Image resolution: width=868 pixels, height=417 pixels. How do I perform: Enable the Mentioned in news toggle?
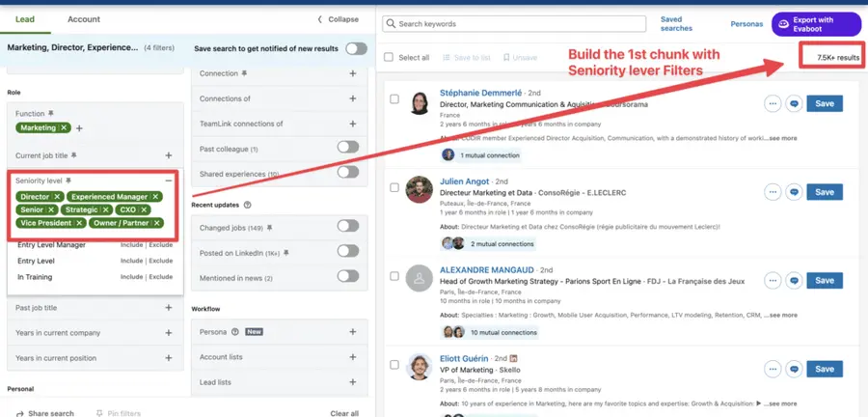coord(348,276)
